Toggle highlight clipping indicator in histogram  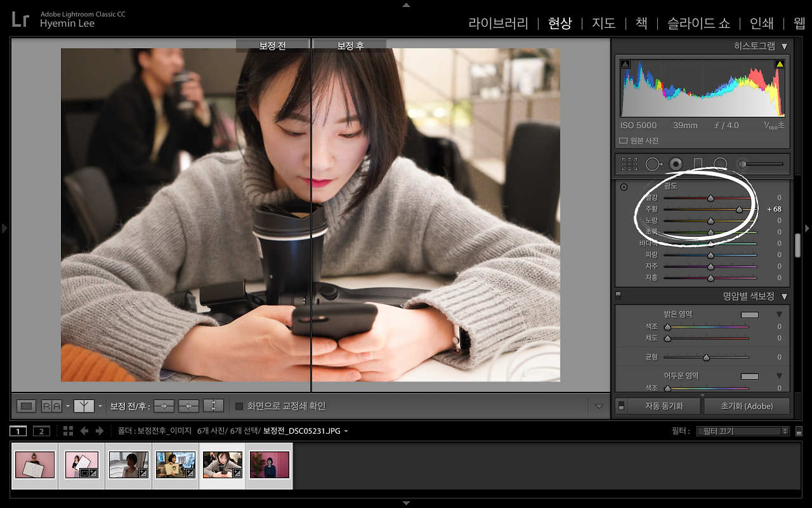pos(780,63)
